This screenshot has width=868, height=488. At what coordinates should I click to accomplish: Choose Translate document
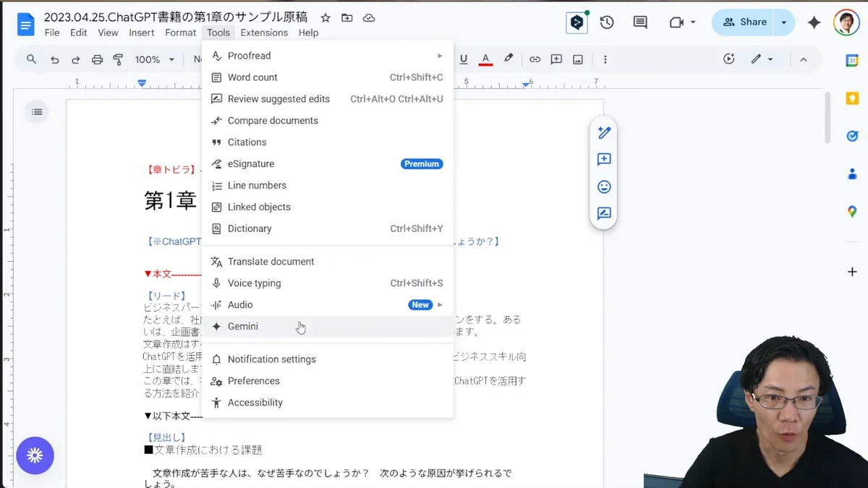(x=328, y=262)
